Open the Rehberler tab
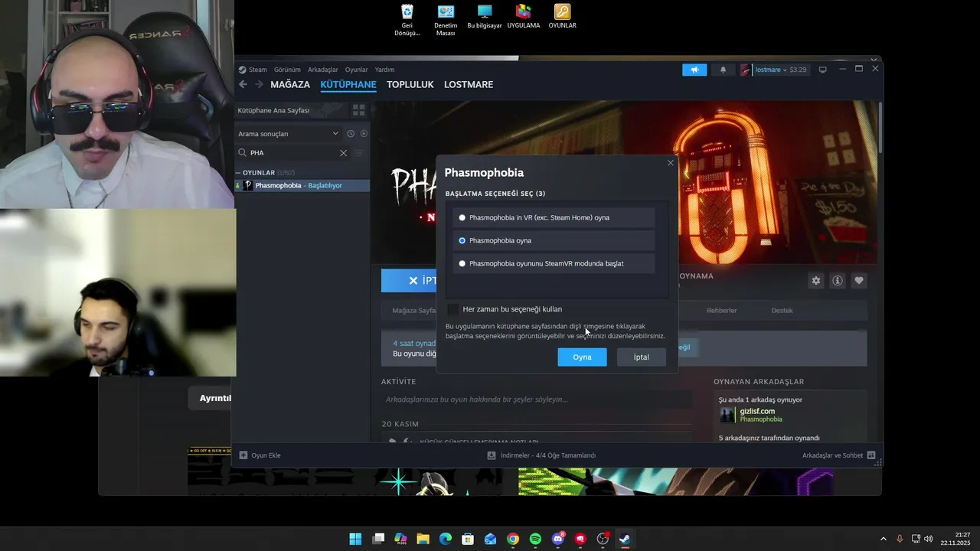Image resolution: width=980 pixels, height=551 pixels. [x=722, y=311]
